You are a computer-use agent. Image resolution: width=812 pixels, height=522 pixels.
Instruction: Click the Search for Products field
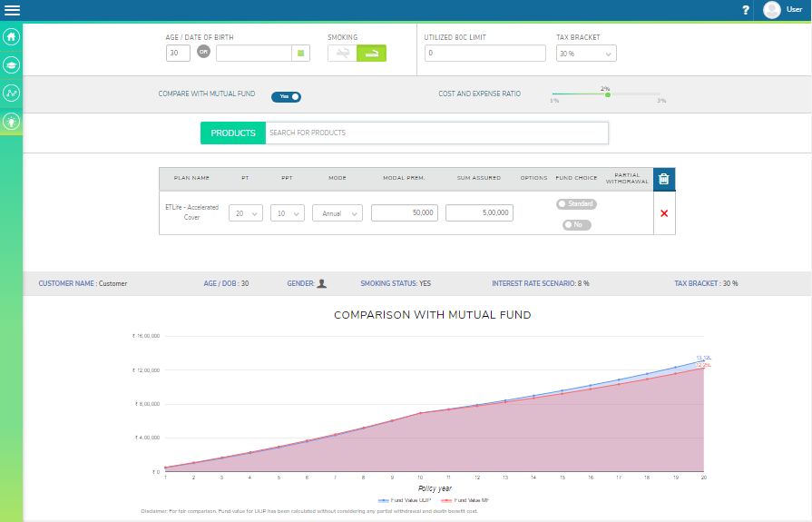435,133
